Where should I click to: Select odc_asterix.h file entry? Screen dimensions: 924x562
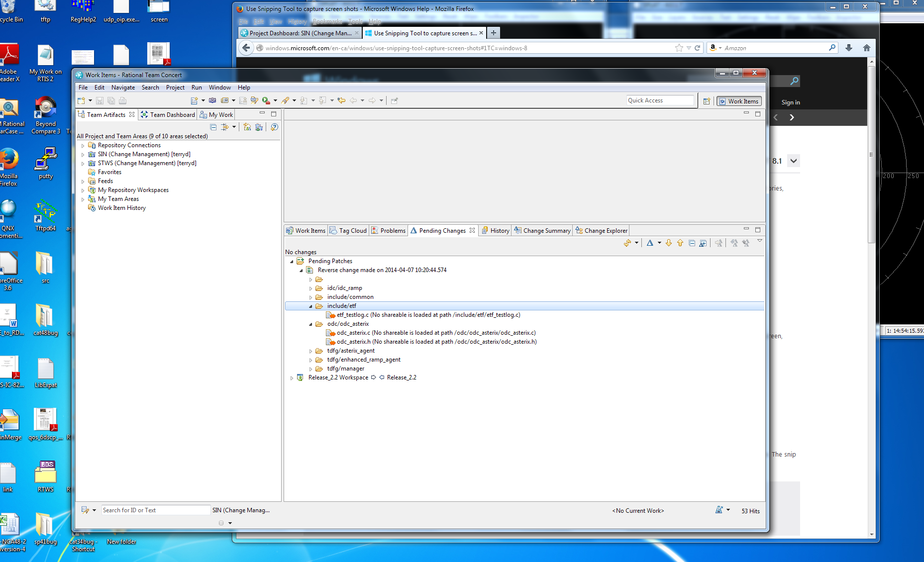[x=431, y=342]
